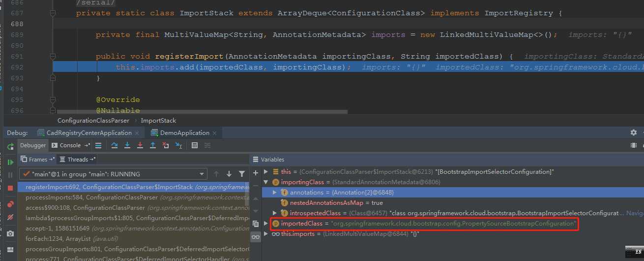Select the Frames tab
This screenshot has height=261, width=644.
(x=37, y=160)
